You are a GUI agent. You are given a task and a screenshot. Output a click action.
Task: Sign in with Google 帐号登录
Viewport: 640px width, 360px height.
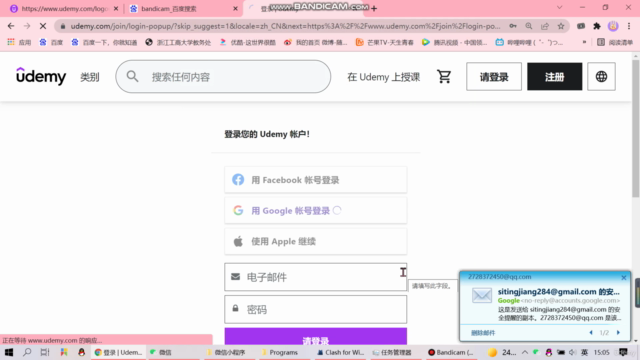(316, 211)
